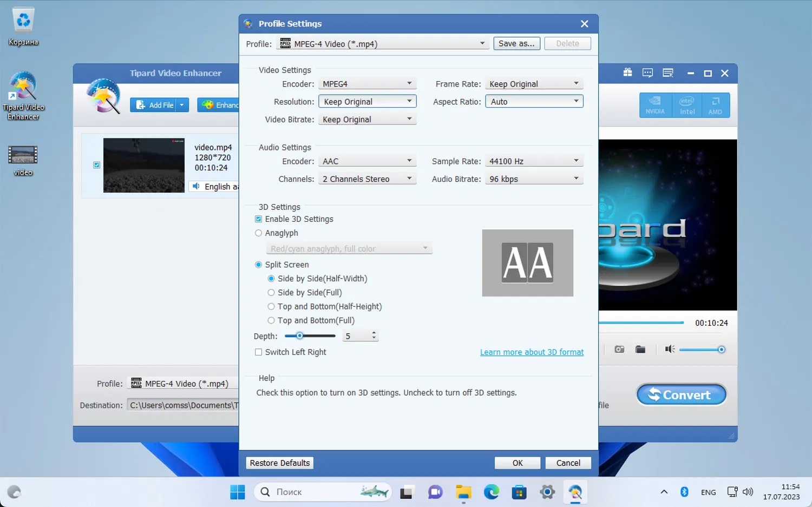
Task: Select the Split Screen radio button
Action: pyautogui.click(x=259, y=265)
